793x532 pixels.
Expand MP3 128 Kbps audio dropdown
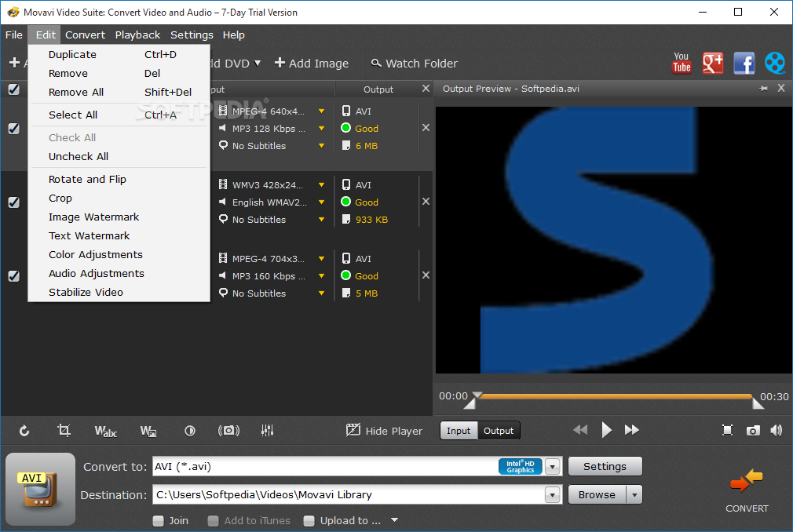pyautogui.click(x=321, y=129)
